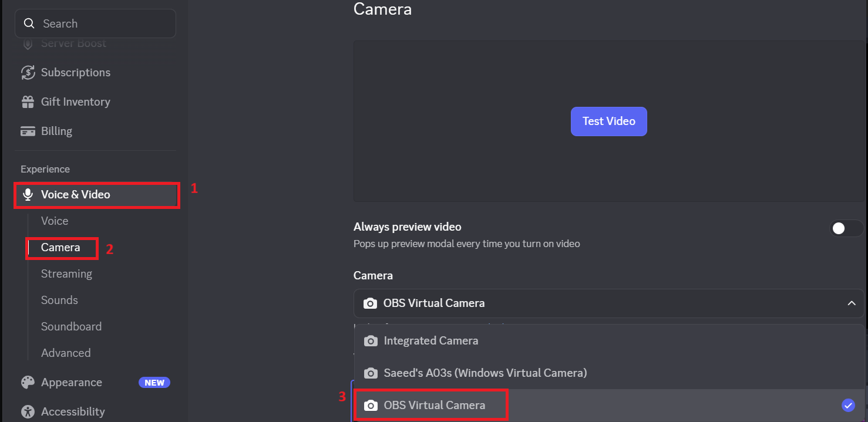Click the Voice & Video microphone icon
This screenshot has width=868, height=422.
28,195
